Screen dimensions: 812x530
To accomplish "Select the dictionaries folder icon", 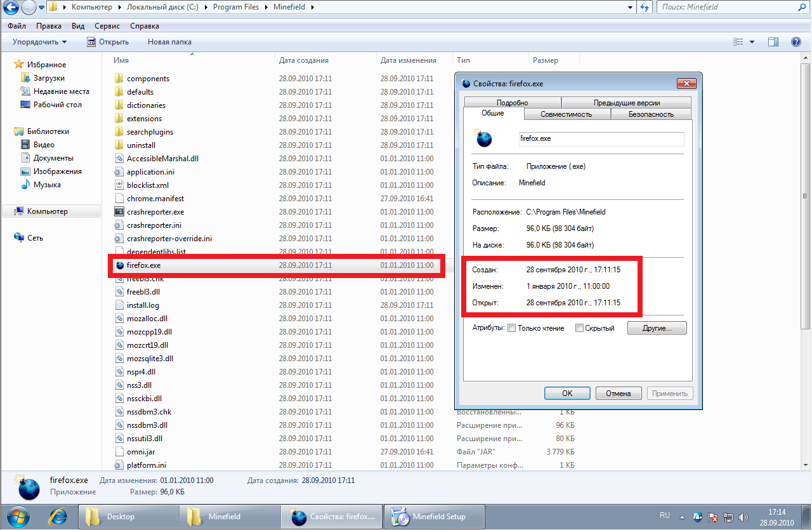I will [x=119, y=105].
